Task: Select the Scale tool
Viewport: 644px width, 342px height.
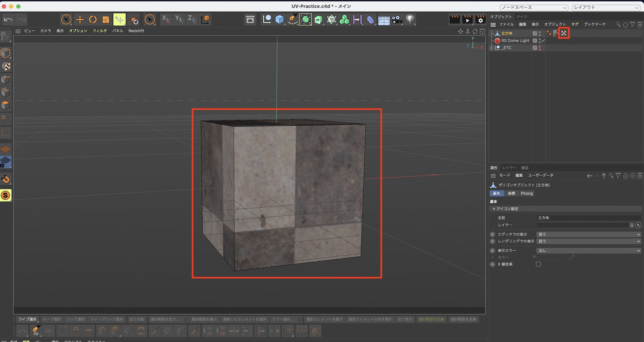Action: pos(106,20)
